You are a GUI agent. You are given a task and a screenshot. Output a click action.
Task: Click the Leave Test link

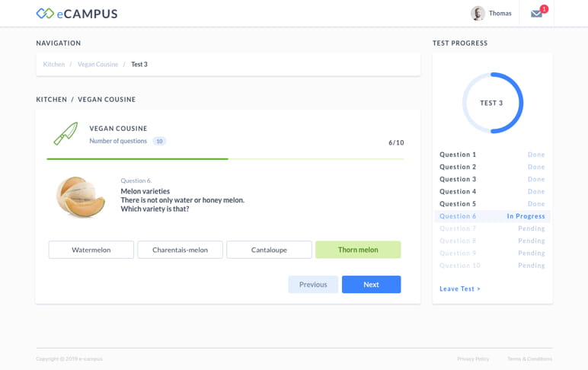(x=460, y=289)
